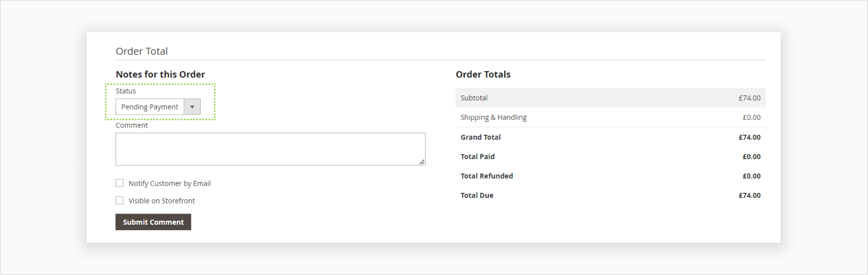Enable Notify Customer by Email checkbox
This screenshot has height=275, width=868.
point(120,183)
